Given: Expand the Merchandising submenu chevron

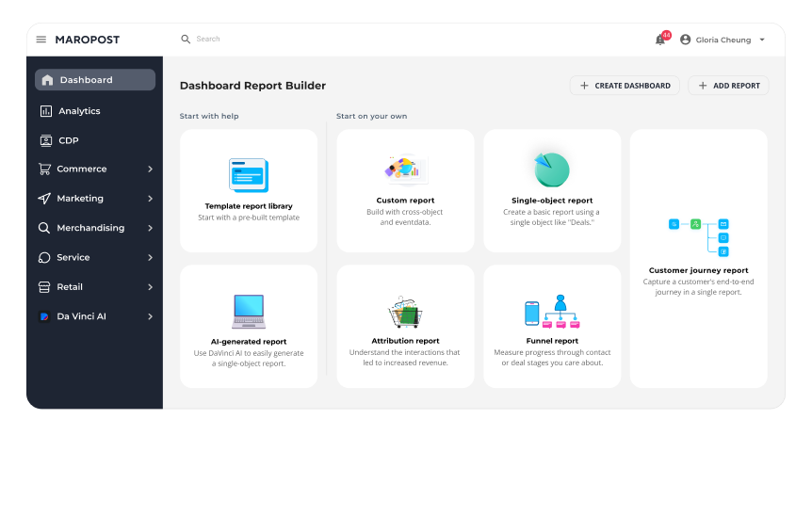Looking at the screenshot, I should coord(150,228).
